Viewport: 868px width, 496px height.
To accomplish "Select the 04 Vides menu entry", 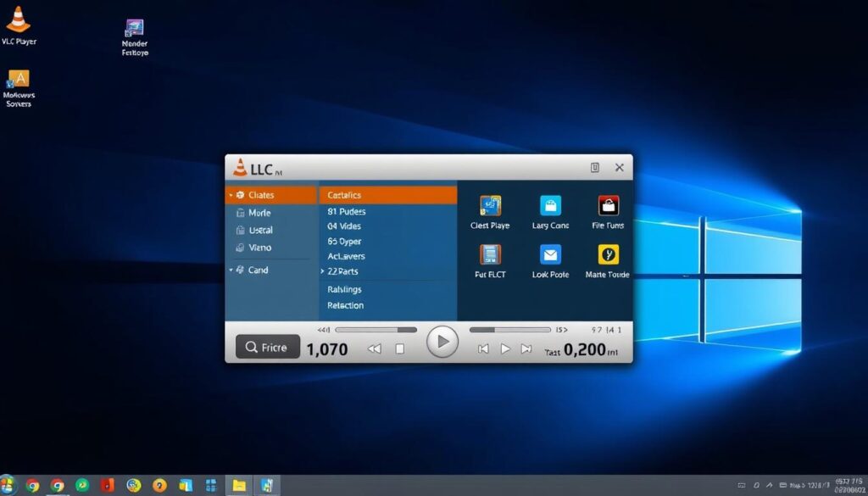I will 343,226.
